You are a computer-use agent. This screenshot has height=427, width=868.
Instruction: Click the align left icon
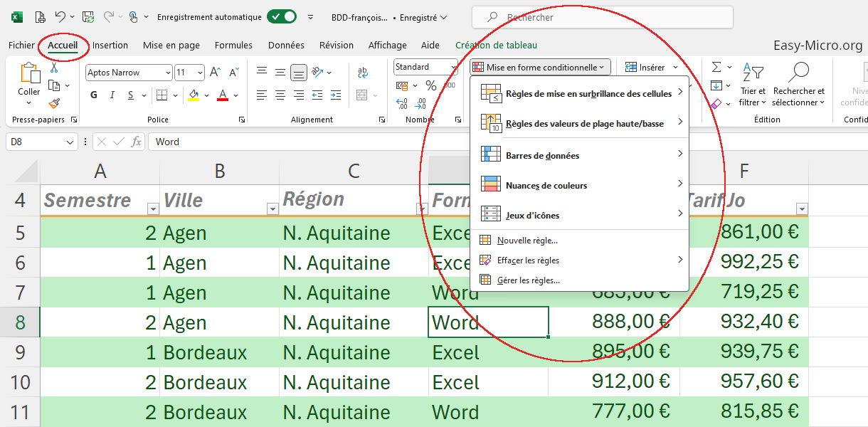click(262, 95)
